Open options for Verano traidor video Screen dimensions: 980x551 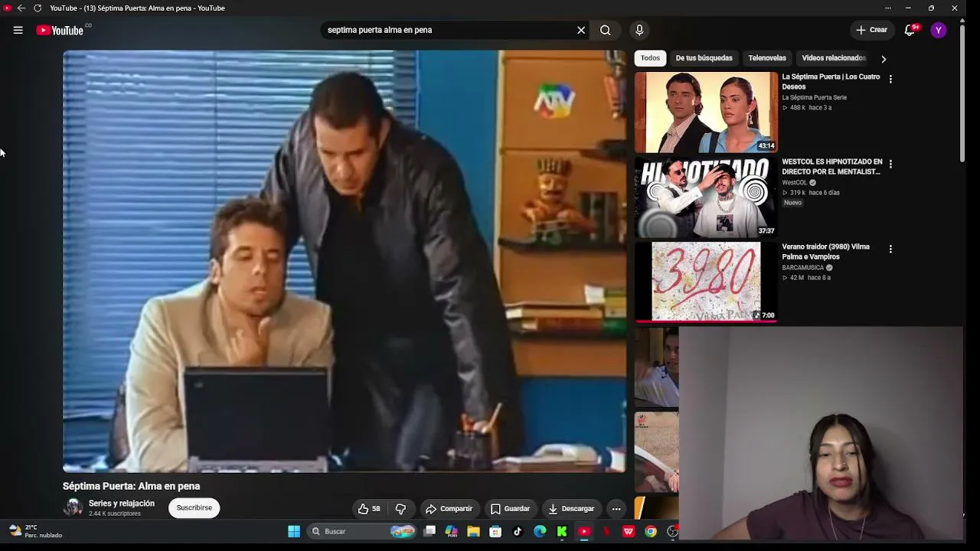pos(890,249)
